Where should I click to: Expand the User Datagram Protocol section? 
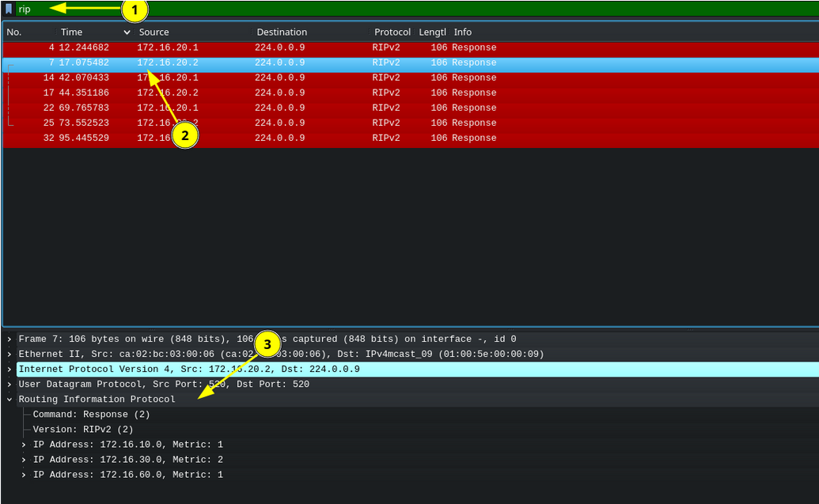click(x=9, y=384)
